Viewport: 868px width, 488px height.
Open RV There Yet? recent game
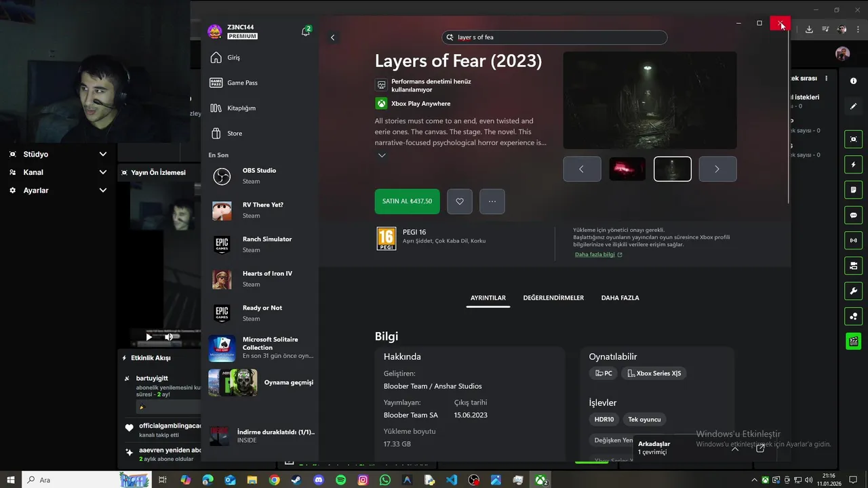click(260, 210)
